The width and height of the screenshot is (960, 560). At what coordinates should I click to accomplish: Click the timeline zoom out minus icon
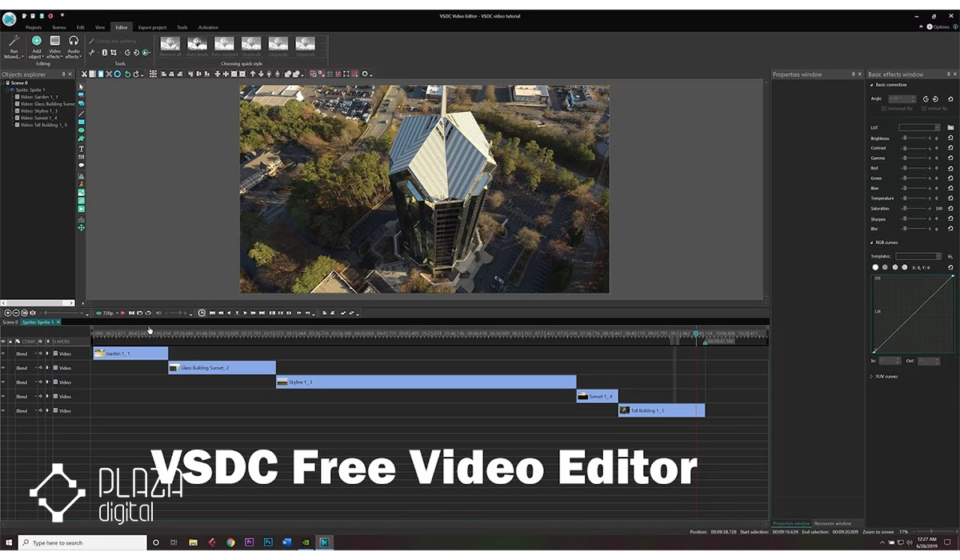point(16,313)
